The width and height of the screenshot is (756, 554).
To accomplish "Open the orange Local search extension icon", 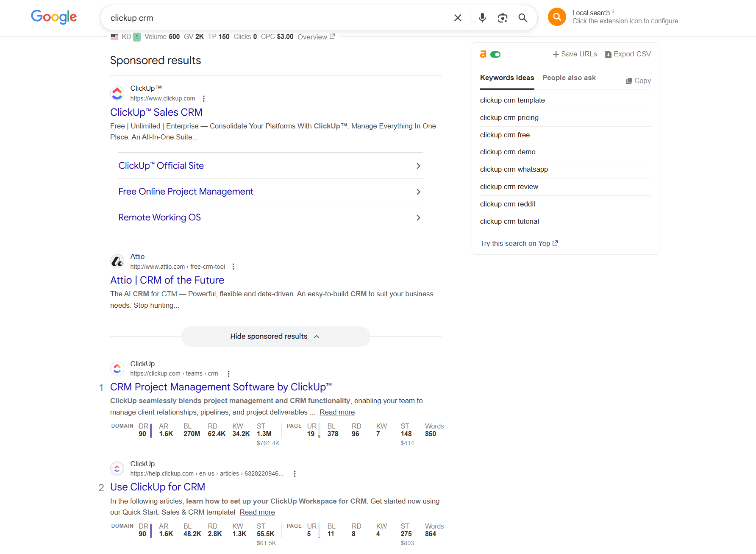I will coord(557,17).
